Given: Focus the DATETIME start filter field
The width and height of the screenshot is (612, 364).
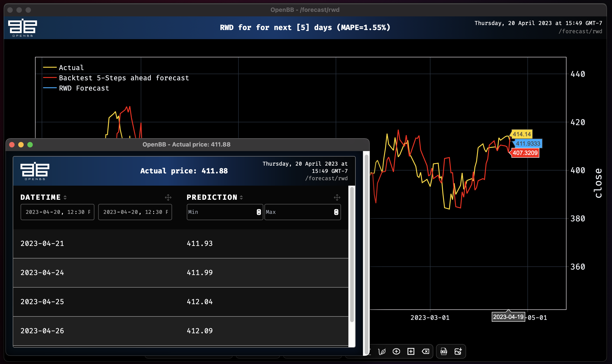Looking at the screenshot, I should 57,212.
